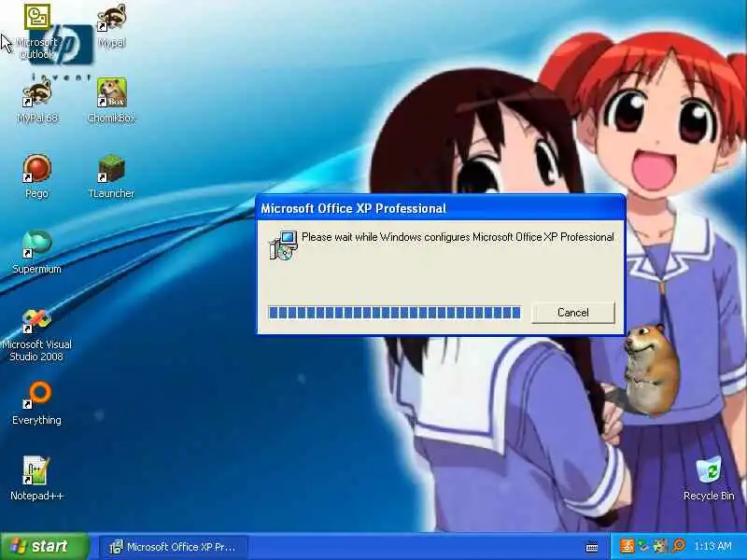
Task: Click the 1:13 AM system clock
Action: click(x=712, y=546)
